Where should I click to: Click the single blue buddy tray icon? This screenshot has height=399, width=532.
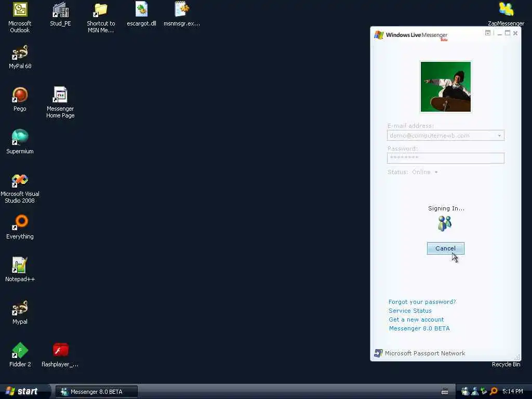pos(475,392)
